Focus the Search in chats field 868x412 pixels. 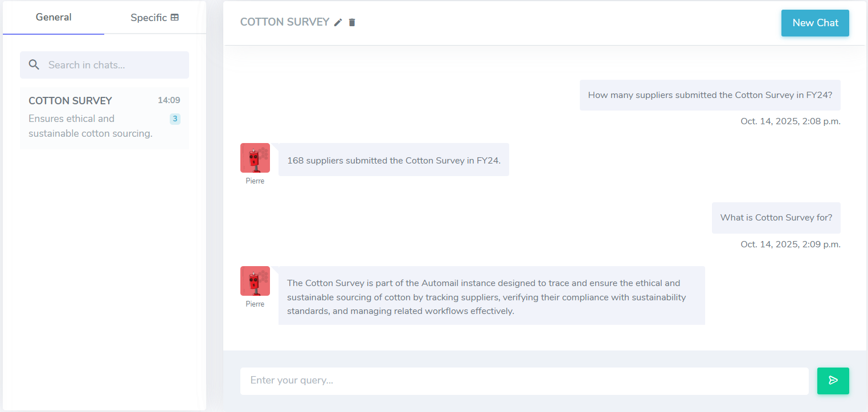point(114,65)
